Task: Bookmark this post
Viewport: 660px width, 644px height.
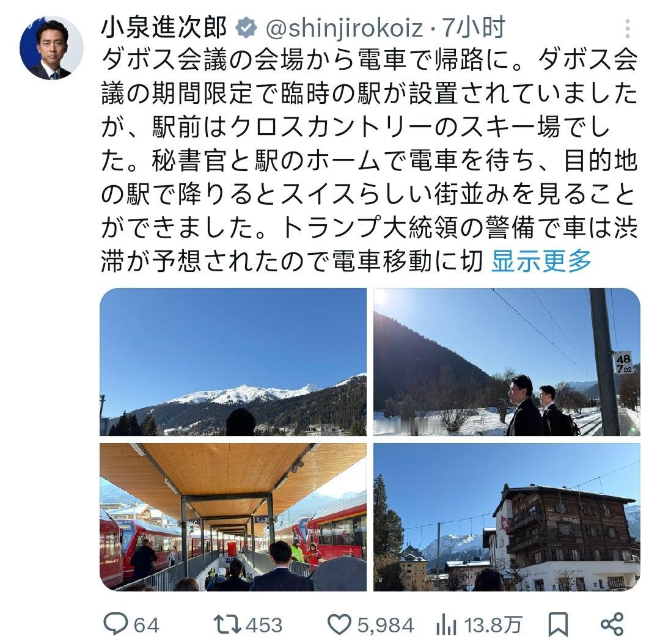Action: point(558,624)
